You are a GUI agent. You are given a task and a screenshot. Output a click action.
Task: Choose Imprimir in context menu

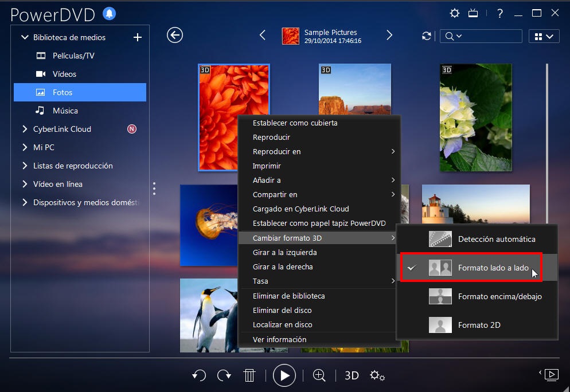click(x=319, y=166)
